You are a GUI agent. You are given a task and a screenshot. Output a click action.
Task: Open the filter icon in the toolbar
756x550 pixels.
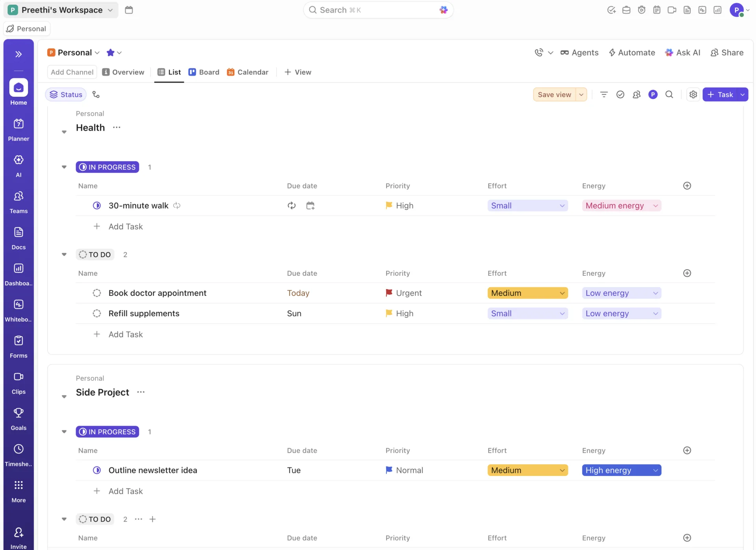point(604,94)
